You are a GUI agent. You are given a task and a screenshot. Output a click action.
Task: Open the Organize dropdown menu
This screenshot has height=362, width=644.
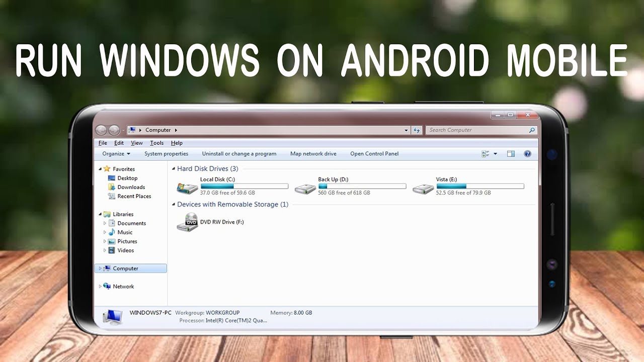(116, 154)
